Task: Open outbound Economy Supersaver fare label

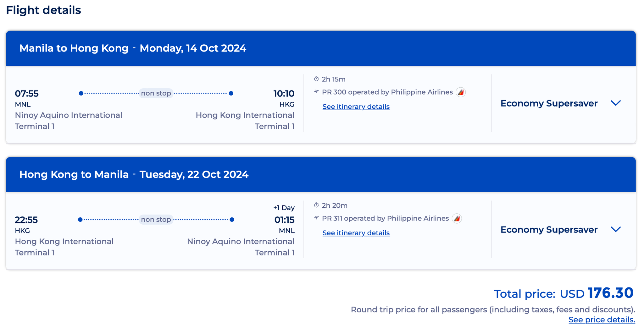Action: tap(549, 103)
